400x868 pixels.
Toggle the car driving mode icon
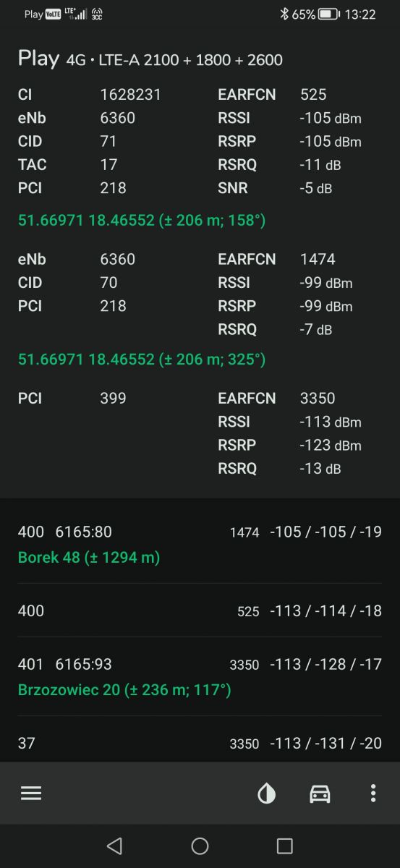[x=320, y=793]
